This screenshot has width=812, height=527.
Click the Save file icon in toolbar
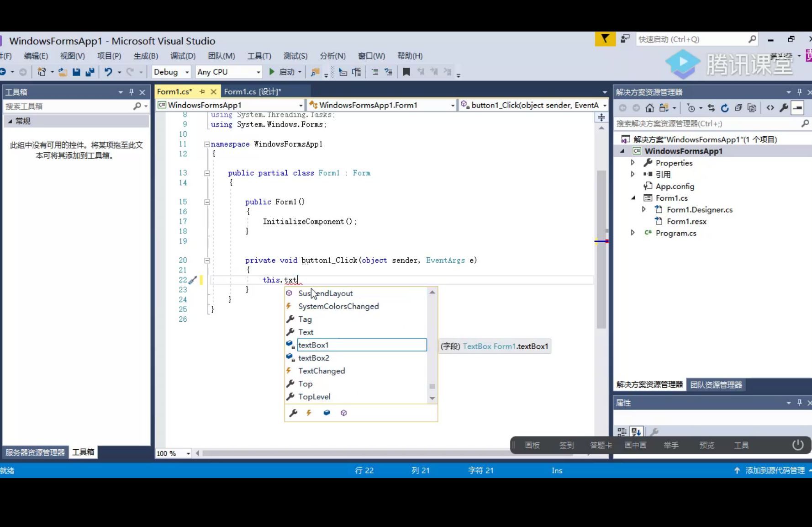(76, 72)
